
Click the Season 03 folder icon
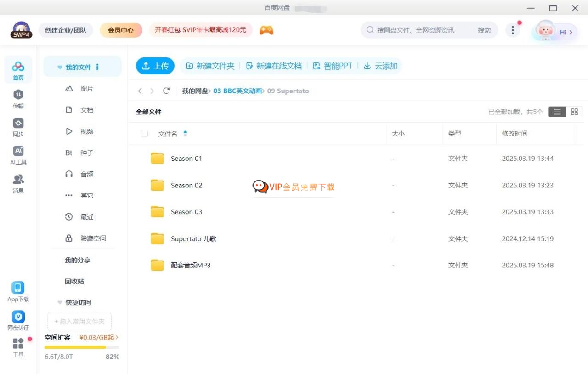coord(158,212)
